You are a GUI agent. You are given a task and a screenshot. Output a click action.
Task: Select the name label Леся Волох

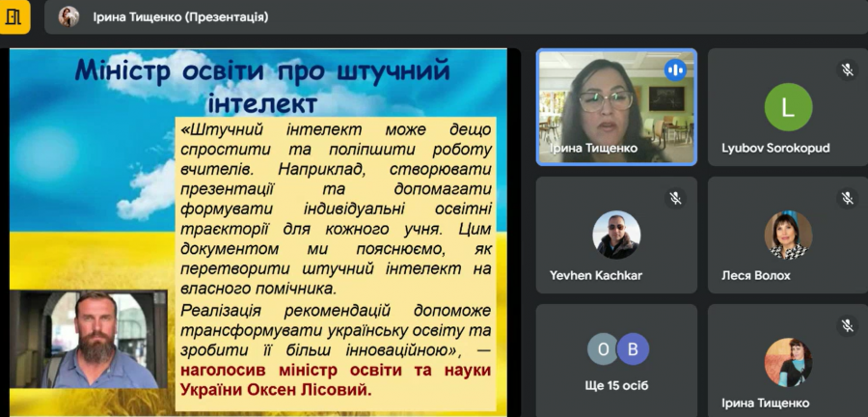(x=755, y=275)
